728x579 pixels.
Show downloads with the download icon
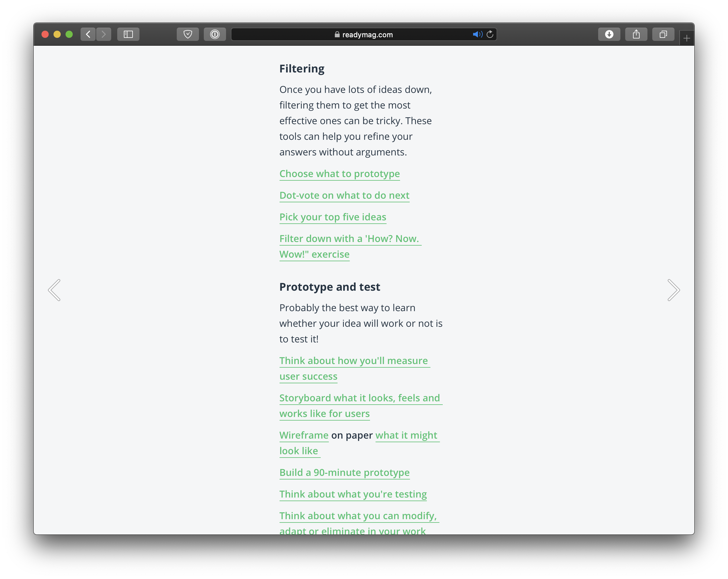coord(609,34)
